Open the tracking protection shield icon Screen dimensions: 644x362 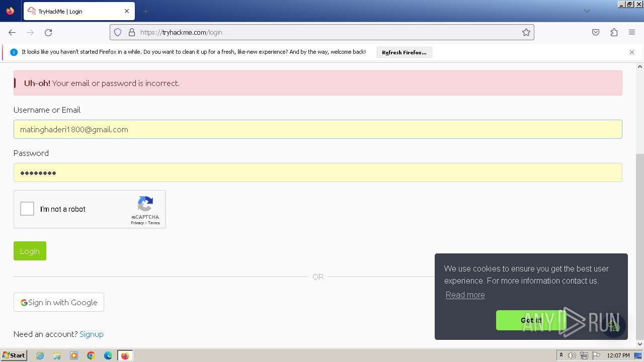[118, 32]
